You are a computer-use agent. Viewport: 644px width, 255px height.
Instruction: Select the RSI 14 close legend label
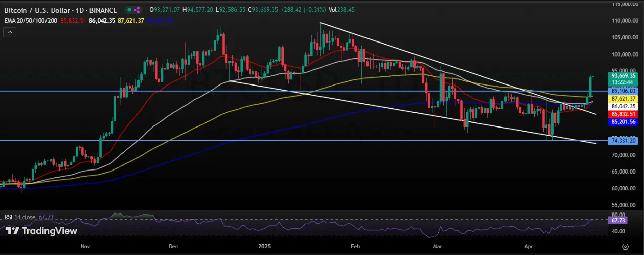(x=20, y=217)
